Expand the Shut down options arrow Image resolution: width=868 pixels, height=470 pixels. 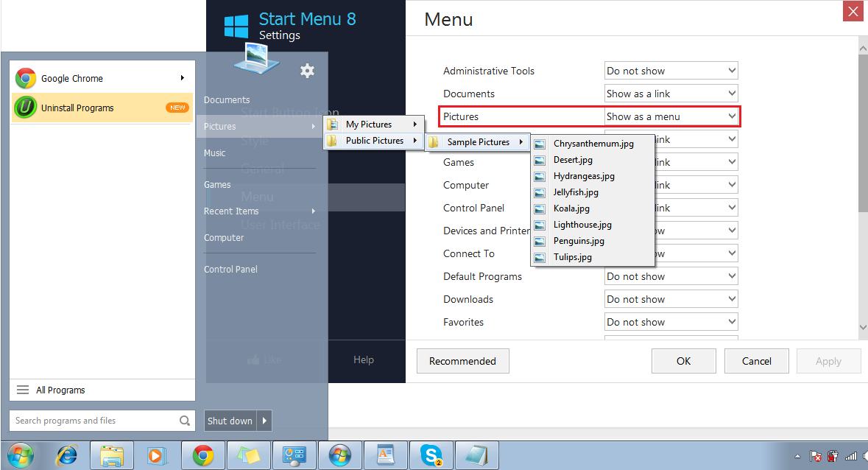pyautogui.click(x=264, y=421)
